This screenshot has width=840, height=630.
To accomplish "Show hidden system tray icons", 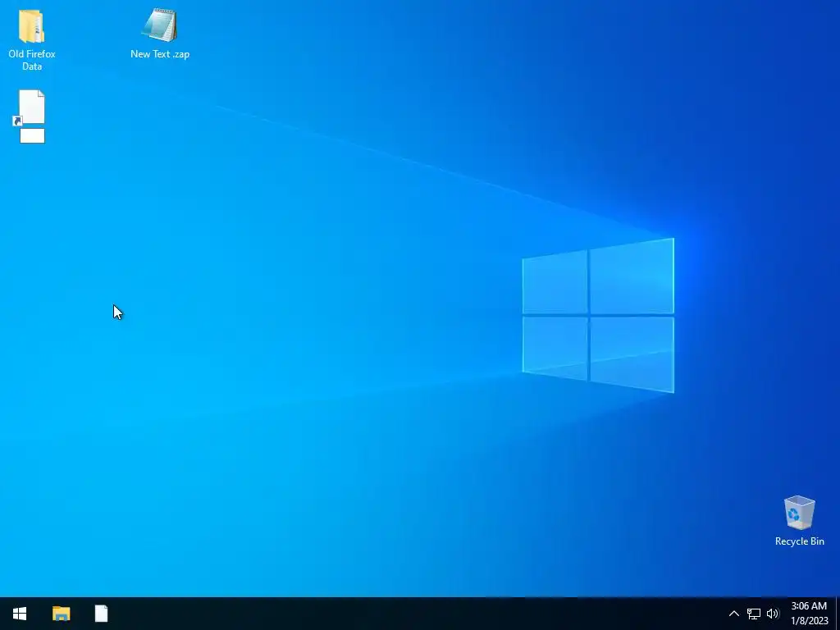I will pyautogui.click(x=734, y=614).
